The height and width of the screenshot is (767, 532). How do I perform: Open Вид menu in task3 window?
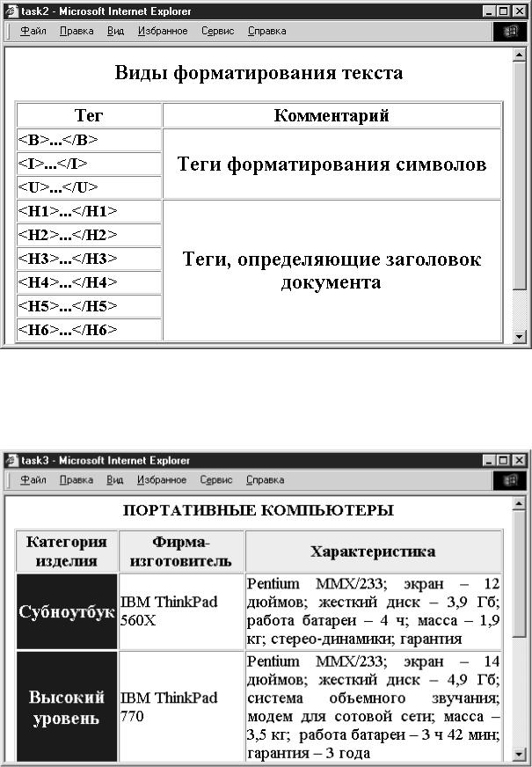115,480
